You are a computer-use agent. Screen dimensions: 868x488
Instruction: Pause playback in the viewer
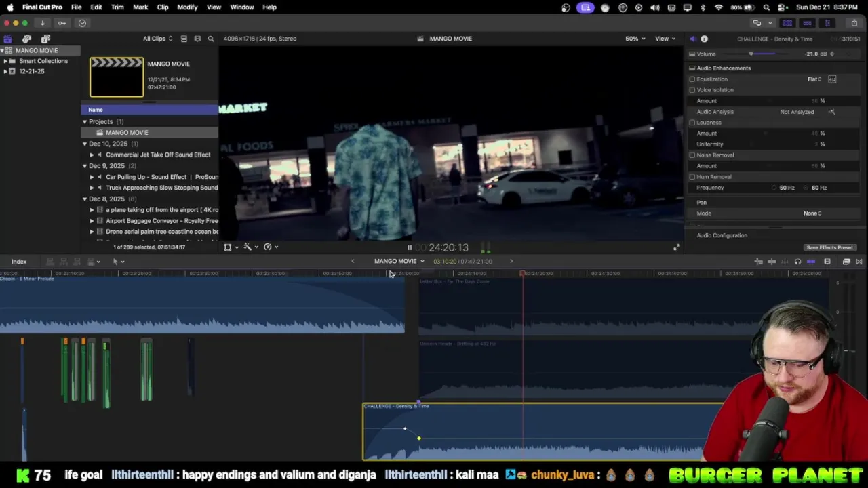[x=410, y=248]
